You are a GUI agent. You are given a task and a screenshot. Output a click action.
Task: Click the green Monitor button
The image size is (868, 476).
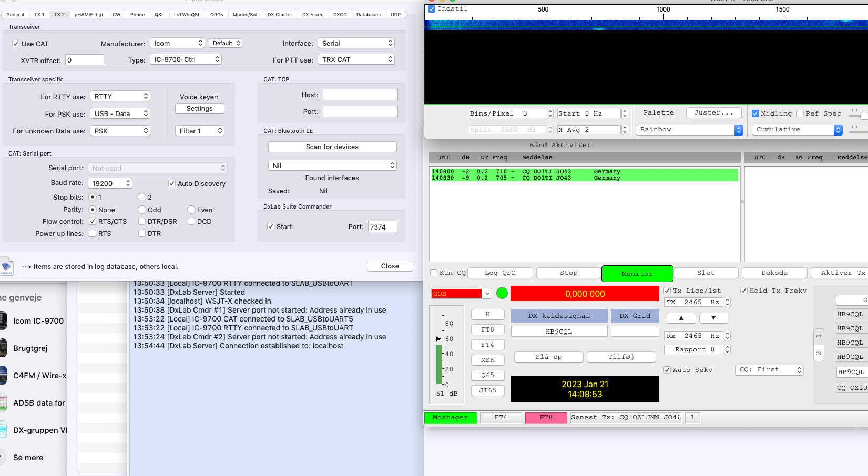pos(637,274)
